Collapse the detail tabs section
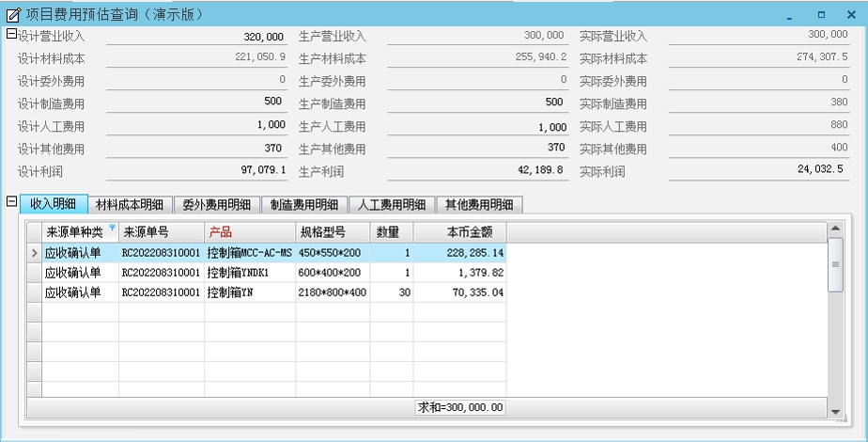 click(x=10, y=200)
